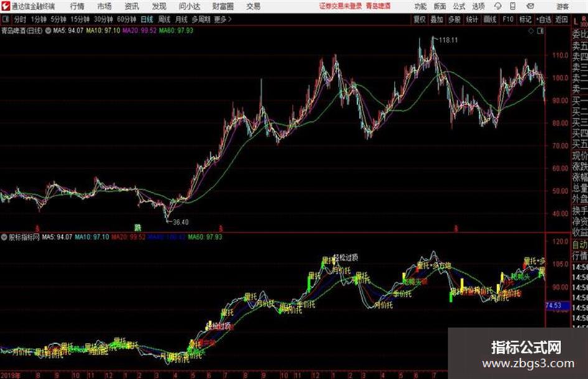The image size is (588, 379).
Task: Click the 轻松过顶 signal label in sub-chart
Action: [346, 258]
